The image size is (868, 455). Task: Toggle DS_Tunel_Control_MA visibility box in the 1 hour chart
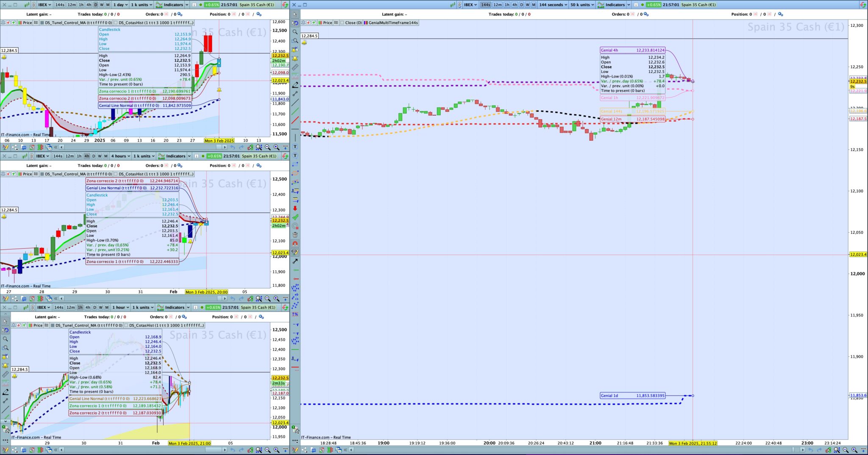(53, 325)
